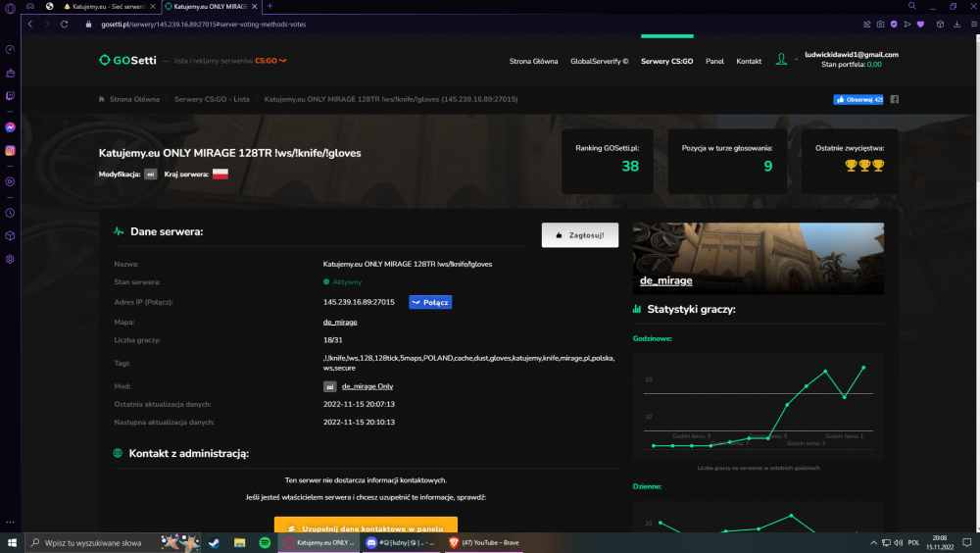Open Windows Start menu
Screen dimensions: 980x553
(x=12, y=543)
